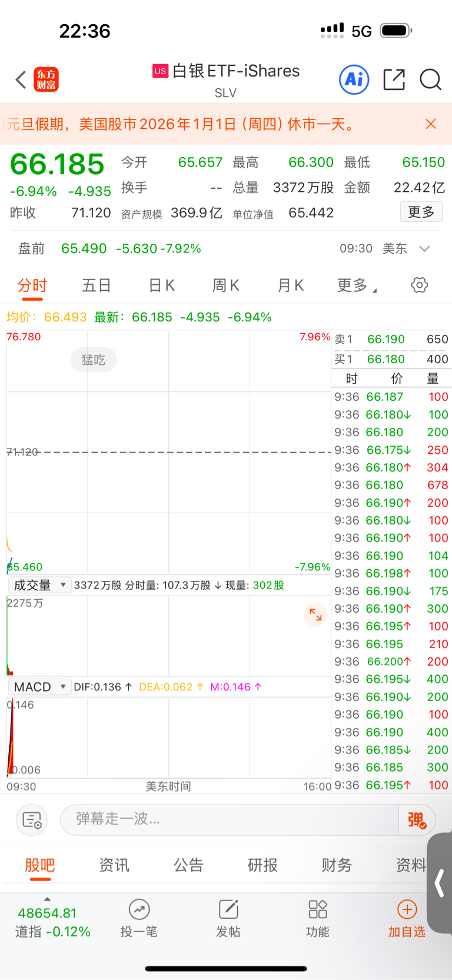Viewport: 452px width, 980px height.
Task: Tap the battery status icon
Action: (x=396, y=31)
